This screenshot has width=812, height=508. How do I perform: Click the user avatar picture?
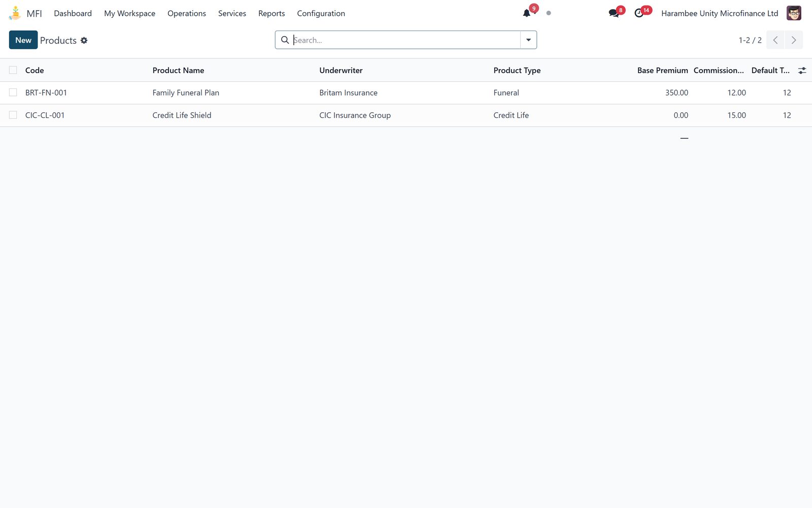click(x=794, y=13)
